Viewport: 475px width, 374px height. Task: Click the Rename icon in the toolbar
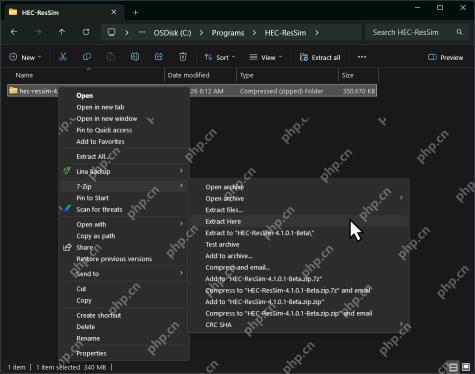[135, 57]
